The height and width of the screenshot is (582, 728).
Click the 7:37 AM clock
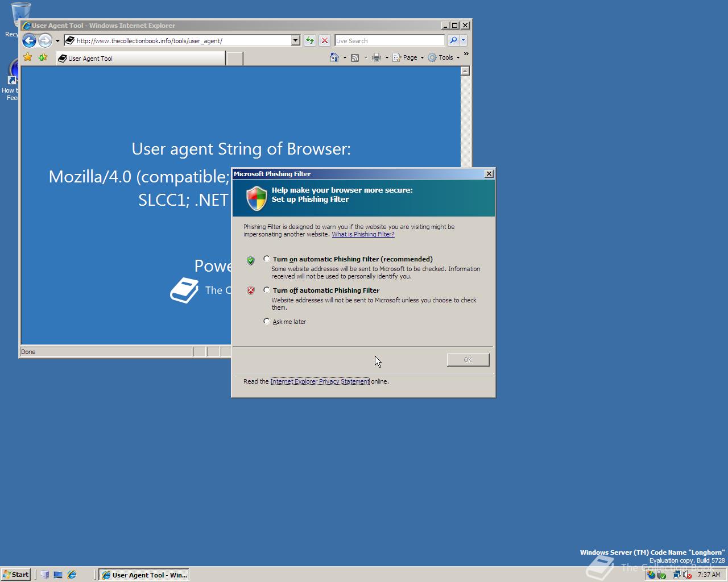click(x=709, y=575)
